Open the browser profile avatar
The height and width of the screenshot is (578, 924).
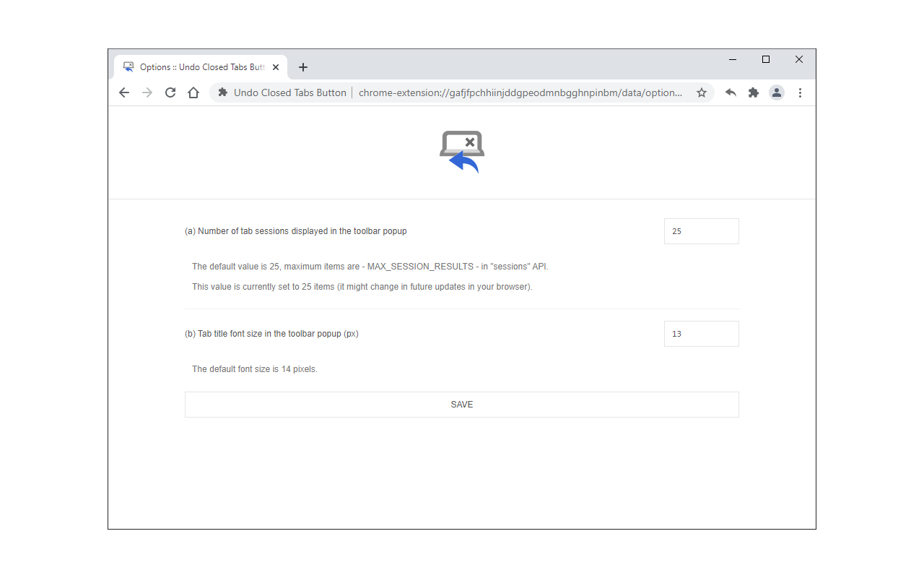tap(776, 92)
